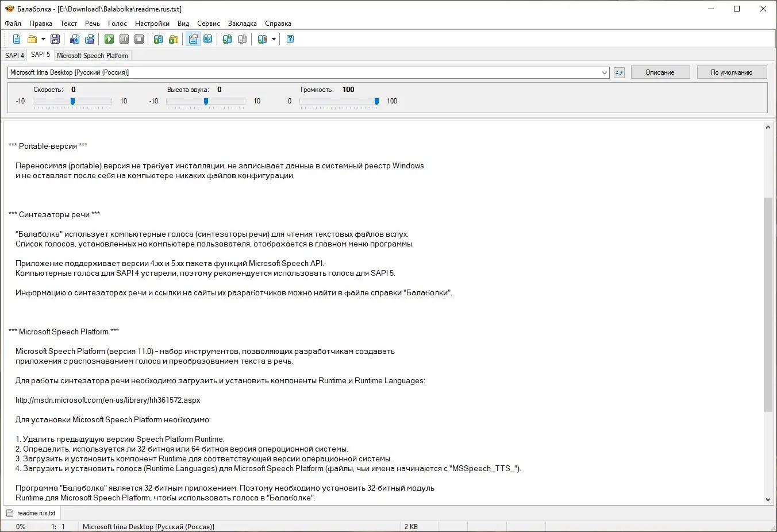
Task: Click the Split and Convert to Audio icon
Action: pyautogui.click(x=90, y=39)
